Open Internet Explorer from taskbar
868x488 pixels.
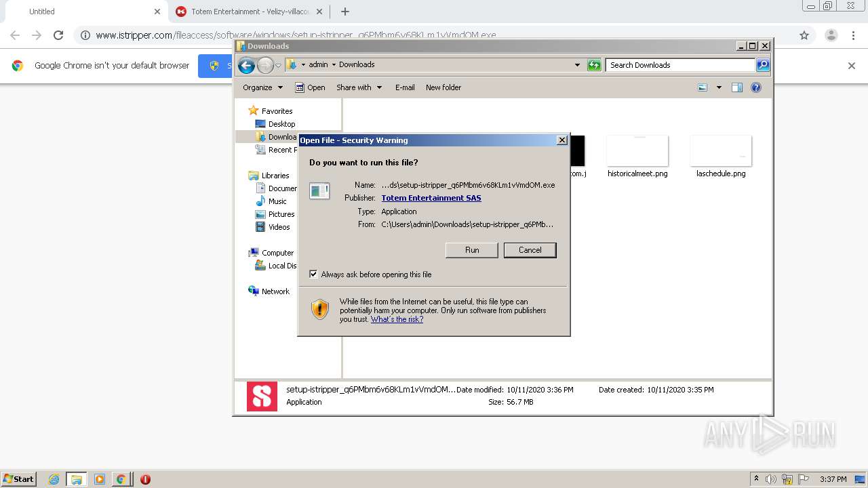click(x=54, y=479)
